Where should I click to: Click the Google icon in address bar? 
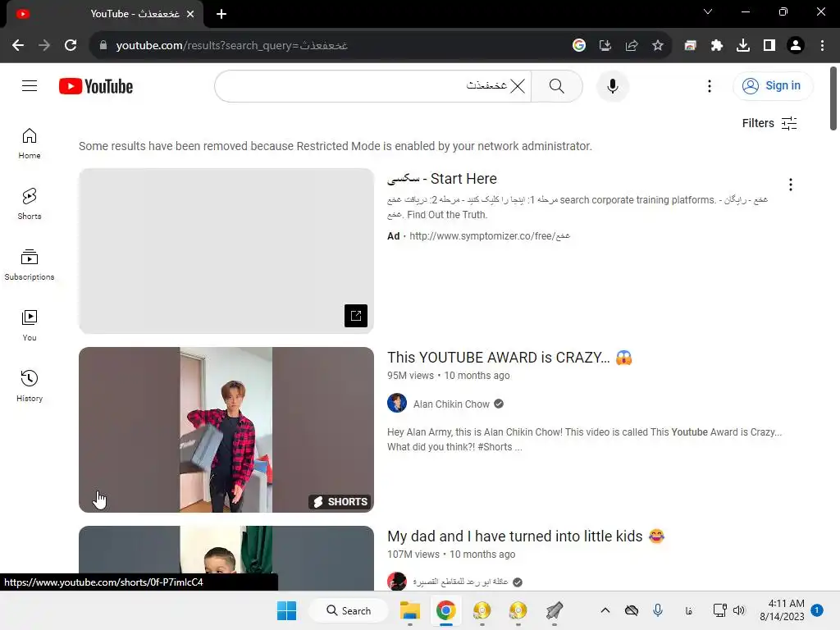click(x=578, y=46)
